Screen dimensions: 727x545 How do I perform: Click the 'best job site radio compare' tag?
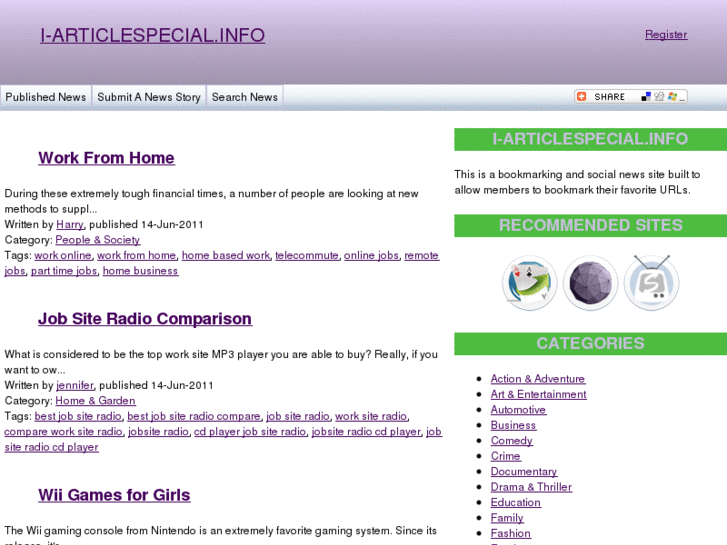pyautogui.click(x=194, y=416)
